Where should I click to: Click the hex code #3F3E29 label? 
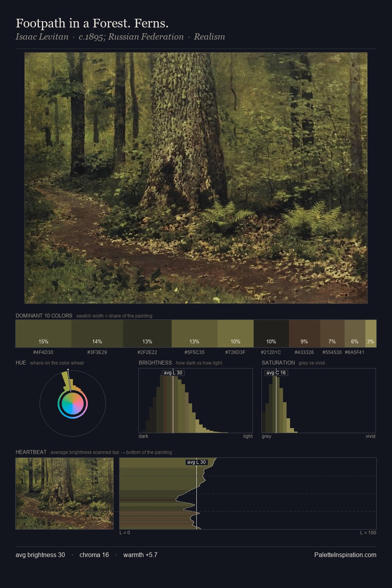click(97, 352)
